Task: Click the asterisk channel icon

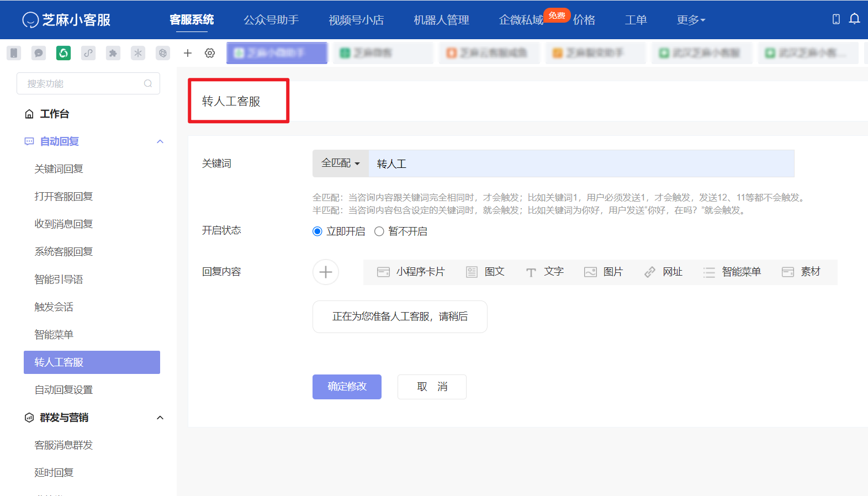Action: tap(138, 53)
